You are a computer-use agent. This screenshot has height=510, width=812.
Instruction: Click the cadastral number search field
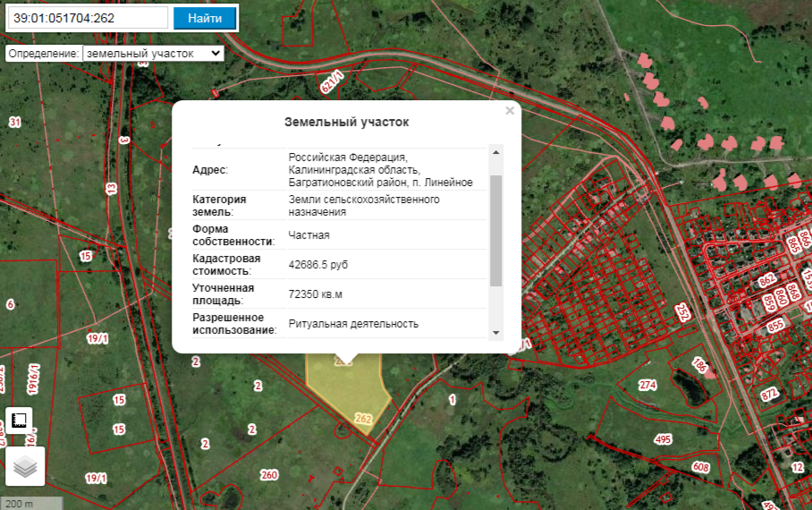[88, 18]
